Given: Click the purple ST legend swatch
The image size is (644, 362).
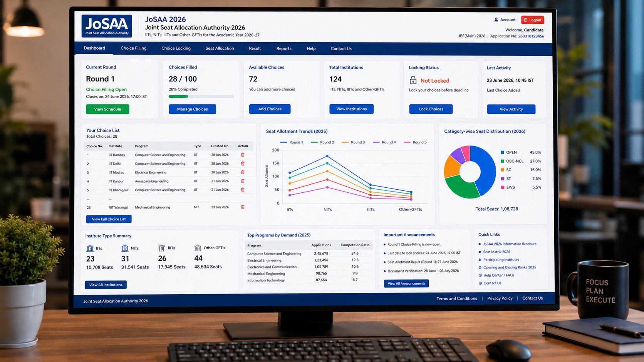Looking at the screenshot, I should coord(503,178).
